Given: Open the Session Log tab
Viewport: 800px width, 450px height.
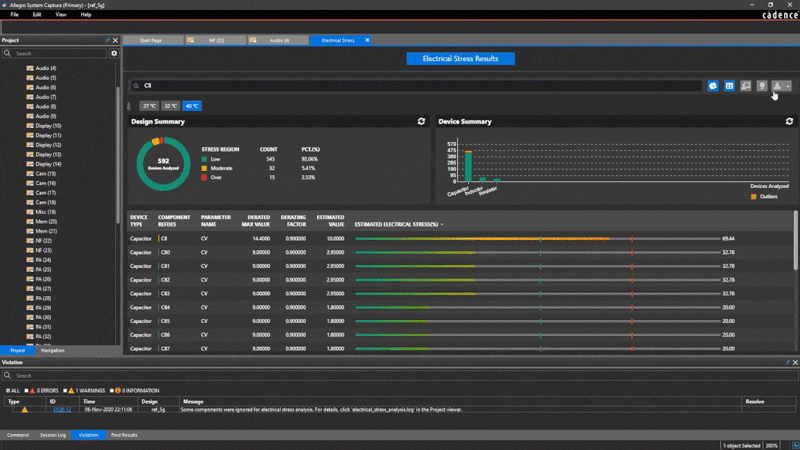Looking at the screenshot, I should (x=53, y=435).
